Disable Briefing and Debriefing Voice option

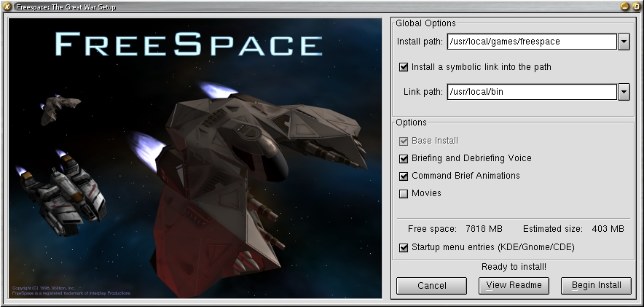(x=404, y=158)
